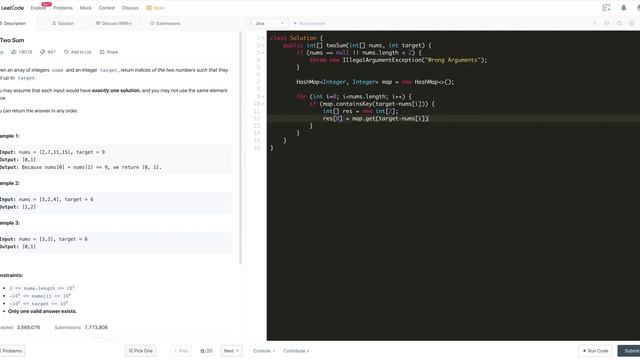Screen dimensions: 640x360
Task: Click the Run Code button
Action: (596, 351)
